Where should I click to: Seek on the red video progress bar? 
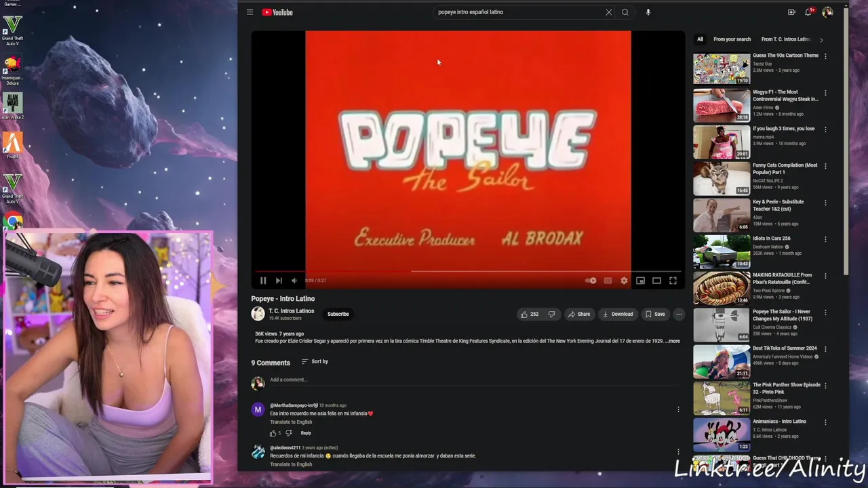[x=468, y=271]
